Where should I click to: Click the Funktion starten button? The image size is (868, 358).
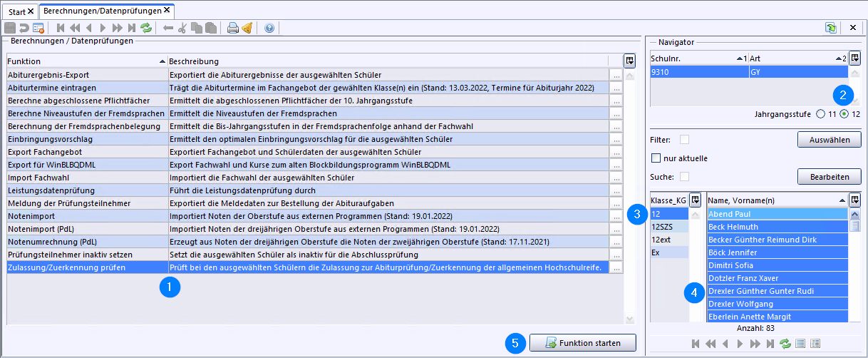coord(582,343)
